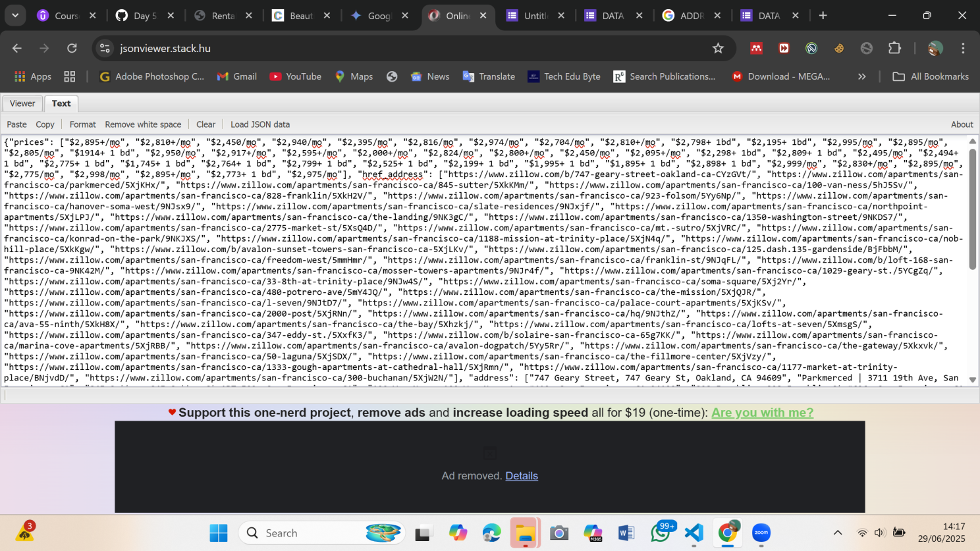Open Visual Studio Code from the taskbar
Screen dimensions: 980x551
click(x=694, y=533)
